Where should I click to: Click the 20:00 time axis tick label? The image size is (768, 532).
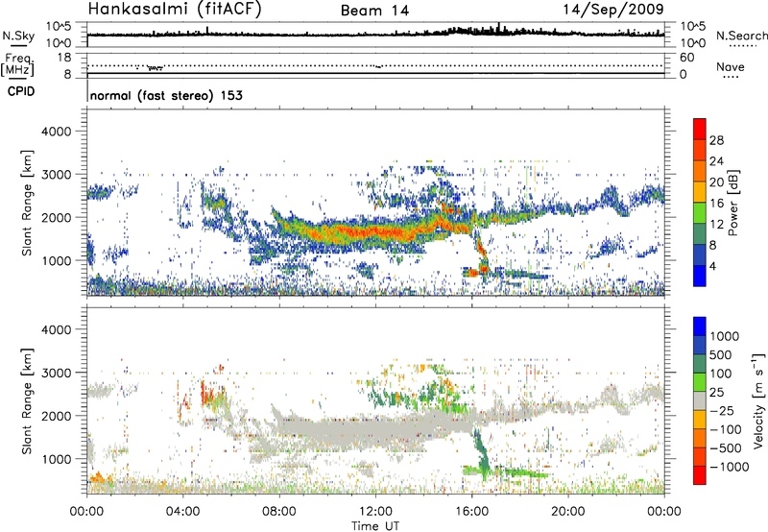[x=567, y=511]
